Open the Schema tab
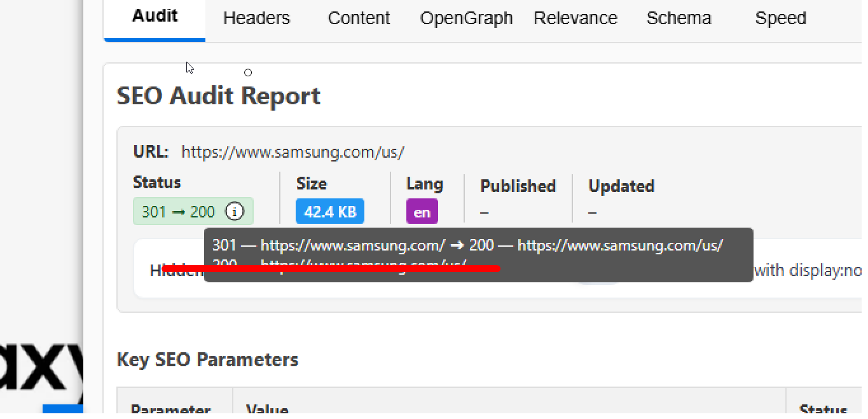Viewport: 868px width, 419px height. click(679, 18)
